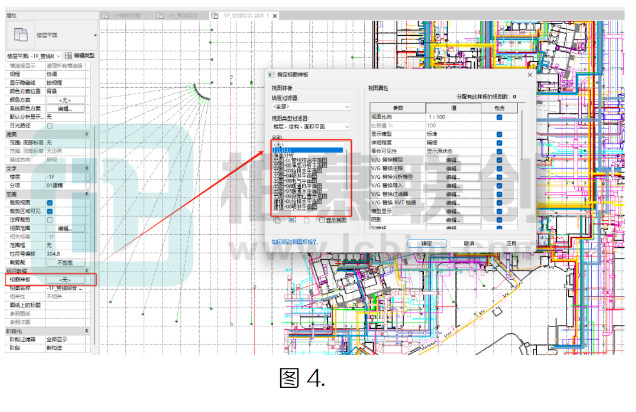636x412 pixels.
Task: Select the highlighted blue template list entry
Action: (308, 150)
